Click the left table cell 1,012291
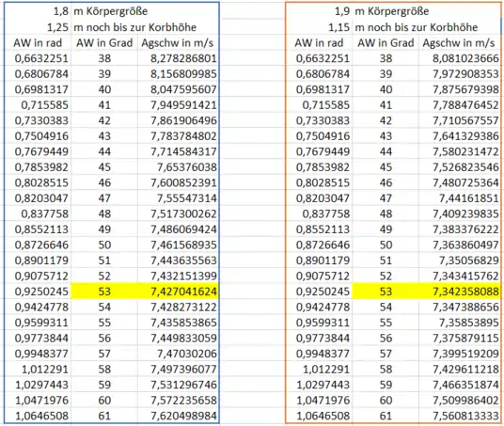Image resolution: width=504 pixels, height=426 pixels. click(x=38, y=369)
